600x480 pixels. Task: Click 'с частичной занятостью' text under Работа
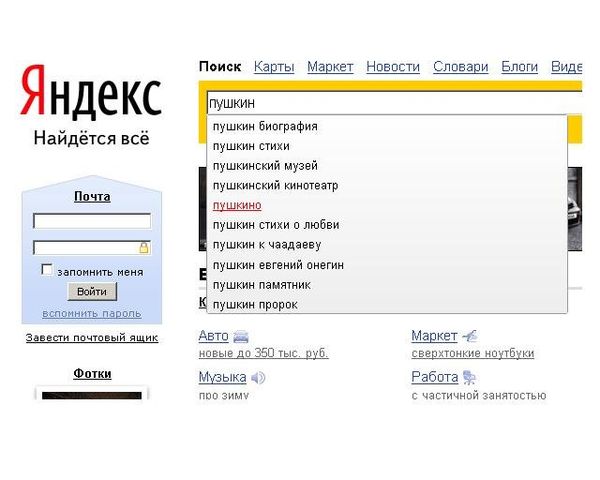click(479, 395)
